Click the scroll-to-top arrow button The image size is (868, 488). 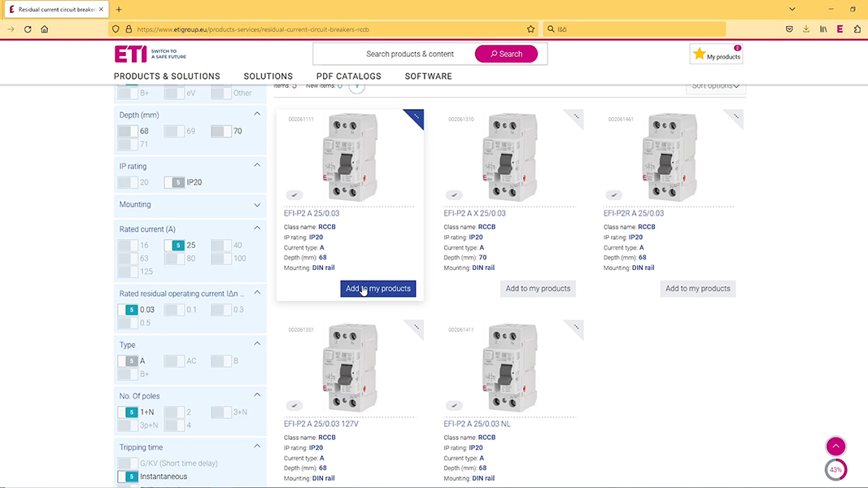(x=835, y=447)
